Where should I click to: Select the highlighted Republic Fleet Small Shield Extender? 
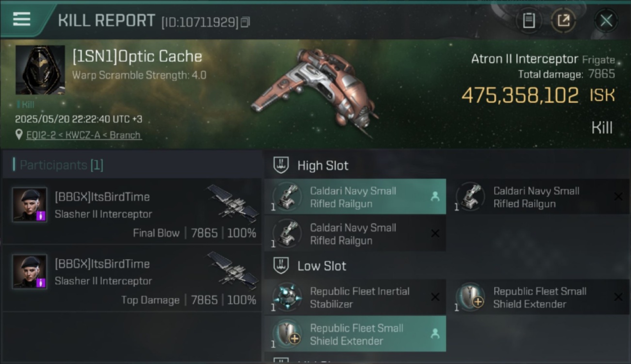coord(355,334)
